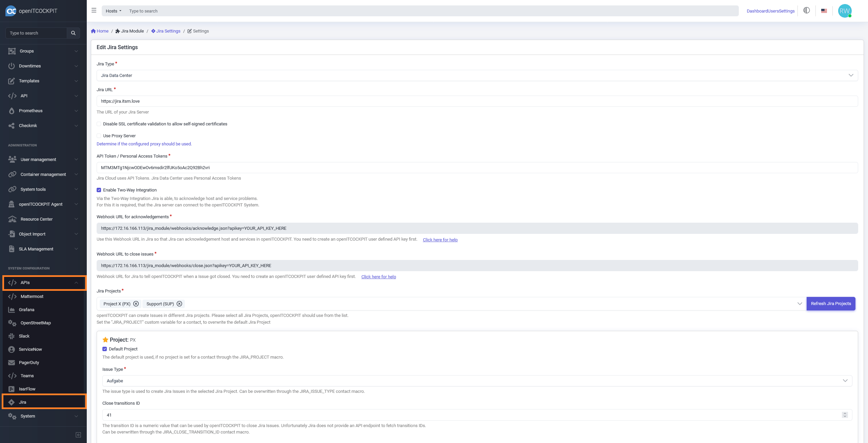
Task: Click the Jira diamond icon in sidebar
Action: pos(12,402)
